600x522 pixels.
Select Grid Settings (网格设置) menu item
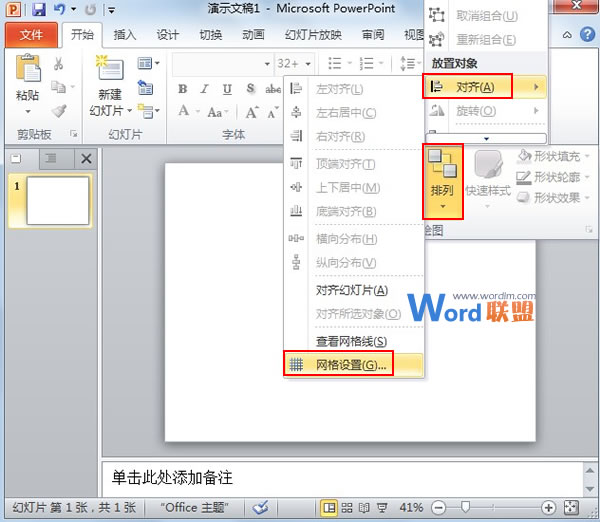353,365
